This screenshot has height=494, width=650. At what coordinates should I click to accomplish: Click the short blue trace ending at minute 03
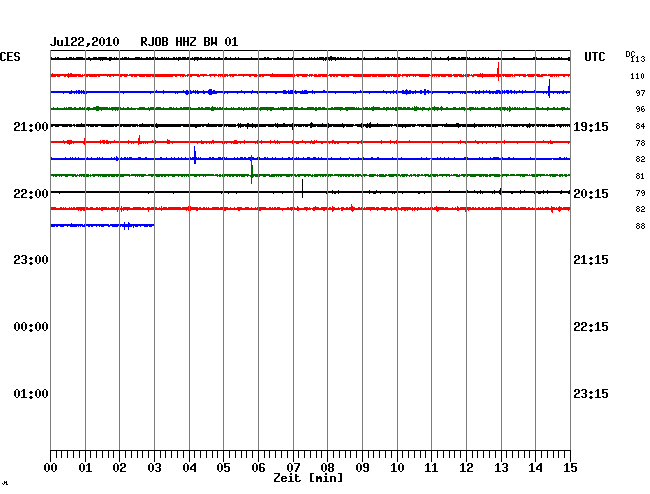102,225
